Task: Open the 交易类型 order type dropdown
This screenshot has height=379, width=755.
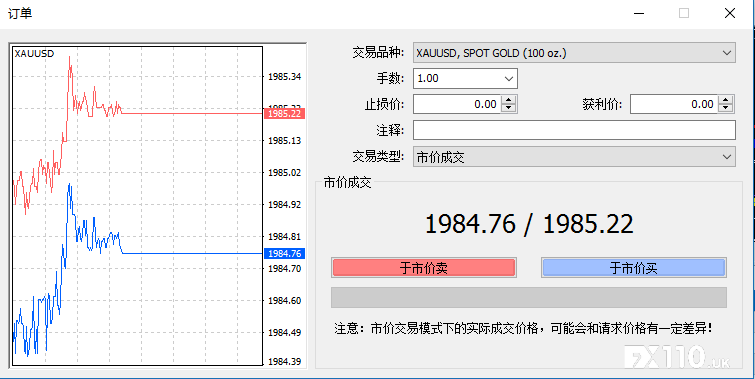Action: pyautogui.click(x=574, y=157)
